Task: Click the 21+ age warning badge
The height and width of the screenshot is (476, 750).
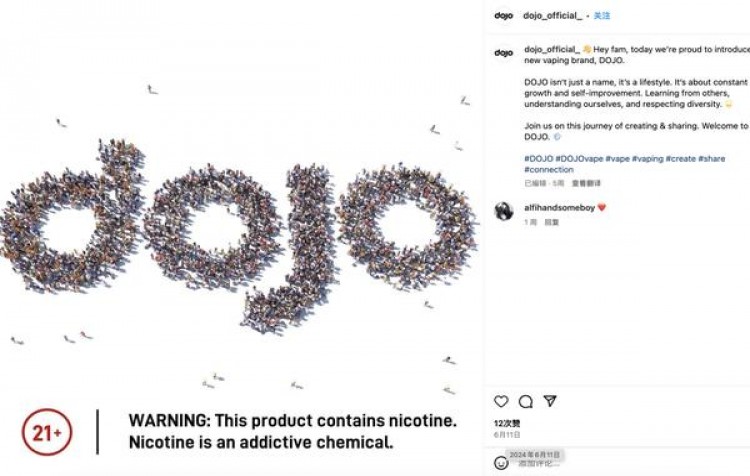Action: 47,432
